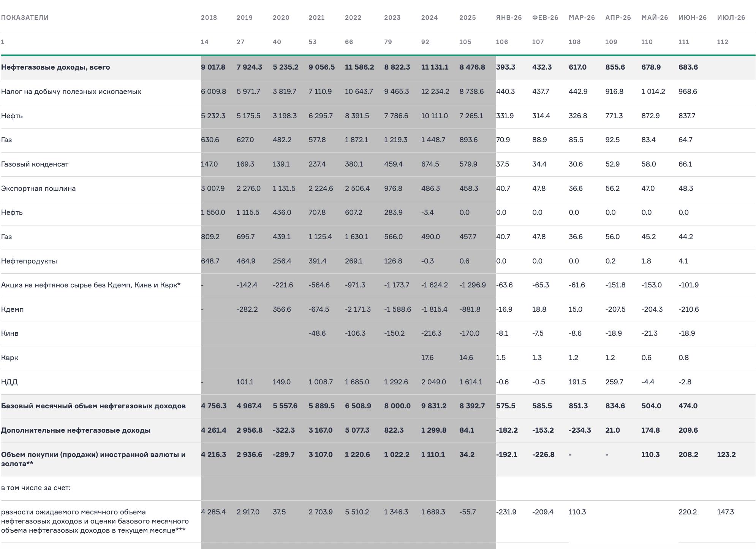Click the column number 112 cell
The width and height of the screenshot is (756, 549).
723,42
